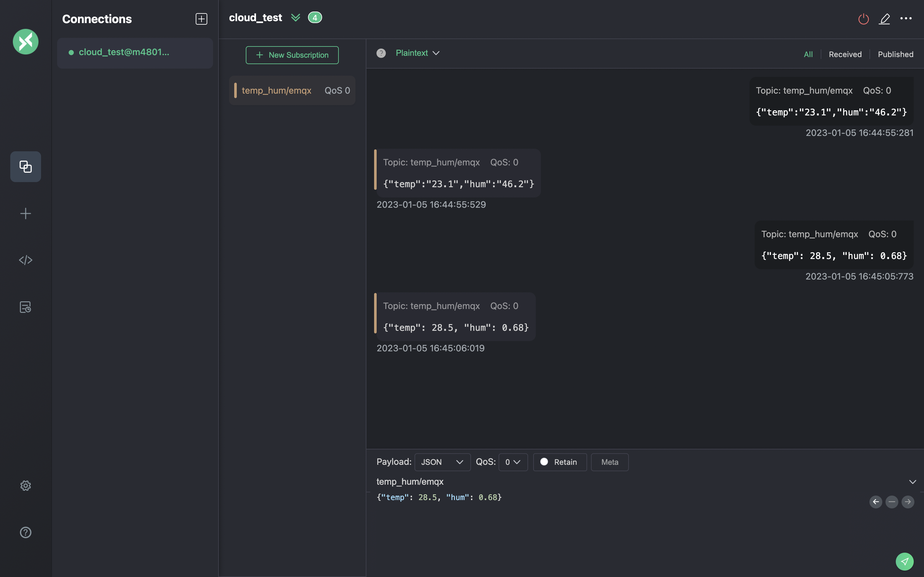Image resolution: width=924 pixels, height=577 pixels.
Task: Expand the Plaintext format selector
Action: (x=418, y=53)
